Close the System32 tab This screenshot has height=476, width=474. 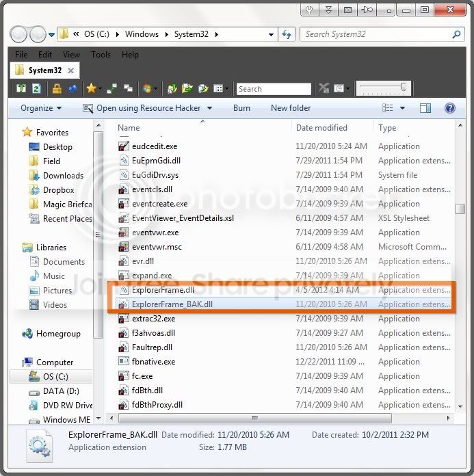[x=70, y=70]
